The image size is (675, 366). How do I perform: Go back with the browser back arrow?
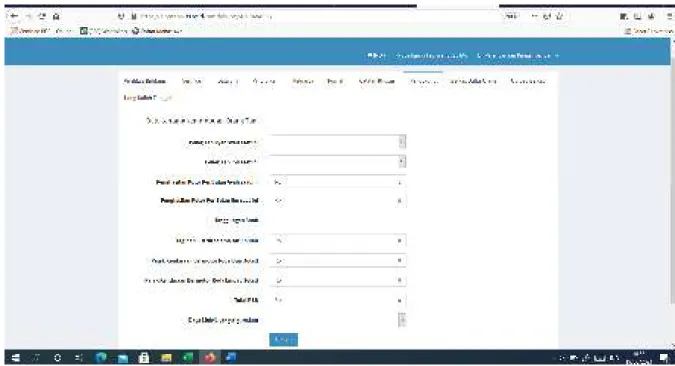[14, 16]
